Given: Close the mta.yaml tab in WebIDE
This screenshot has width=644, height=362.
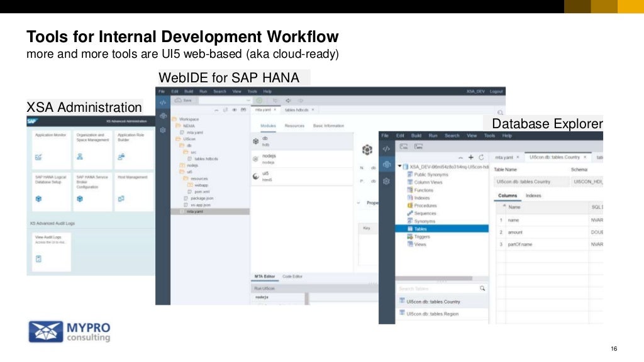Looking at the screenshot, I should 275,110.
